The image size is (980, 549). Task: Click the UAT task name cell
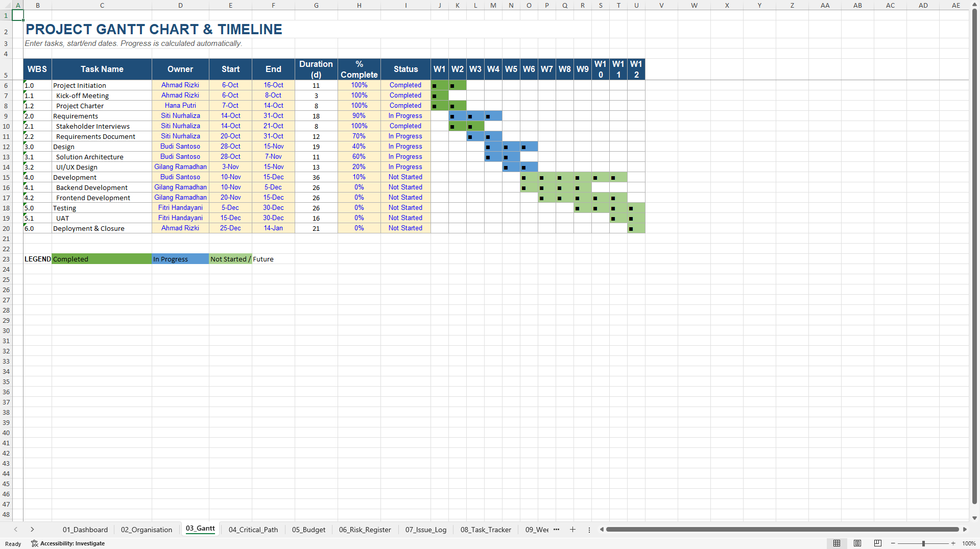pyautogui.click(x=102, y=218)
